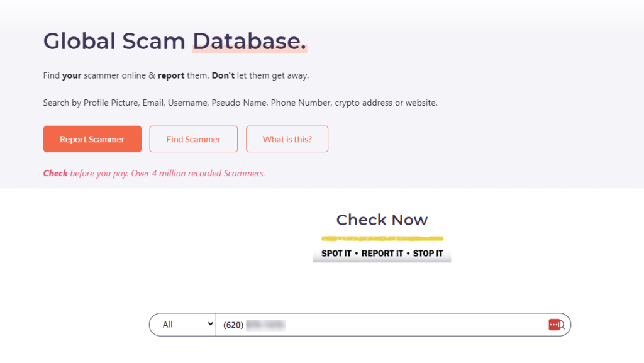Click the Global Scam Database heading

click(x=174, y=41)
